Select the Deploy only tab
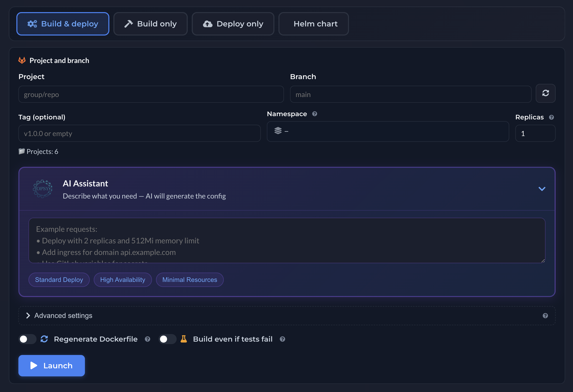Viewport: 573px width, 392px height. (x=233, y=24)
